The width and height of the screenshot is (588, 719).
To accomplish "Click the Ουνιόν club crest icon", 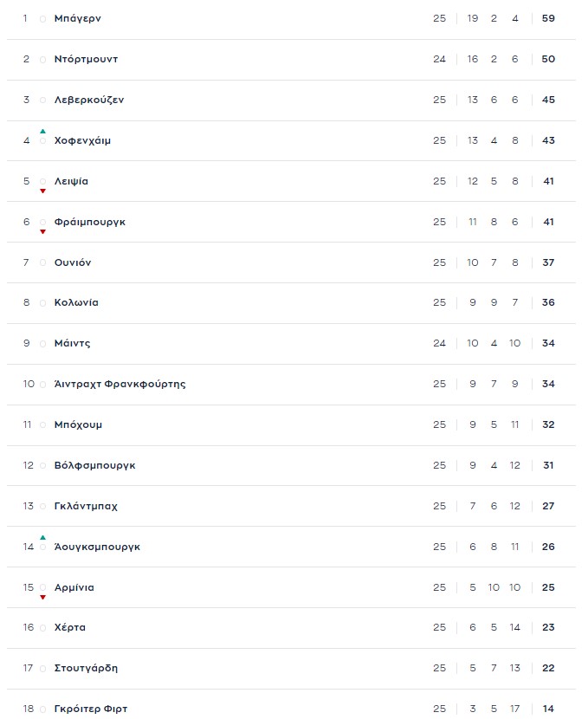I will click(x=42, y=262).
